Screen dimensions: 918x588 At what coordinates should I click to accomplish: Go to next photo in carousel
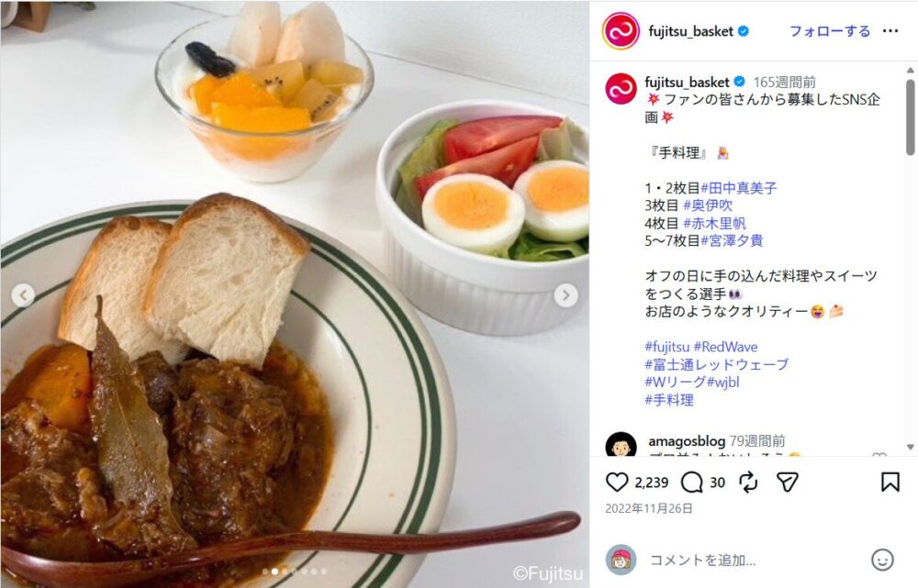point(565,295)
